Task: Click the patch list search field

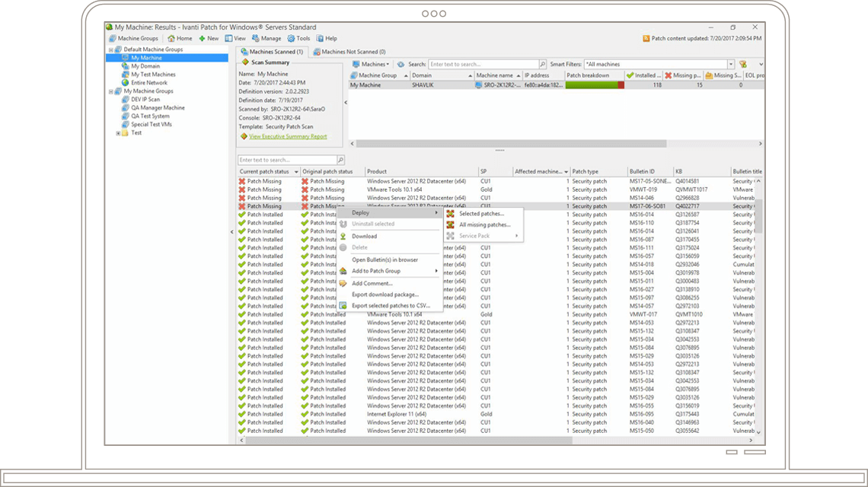Action: click(x=287, y=160)
